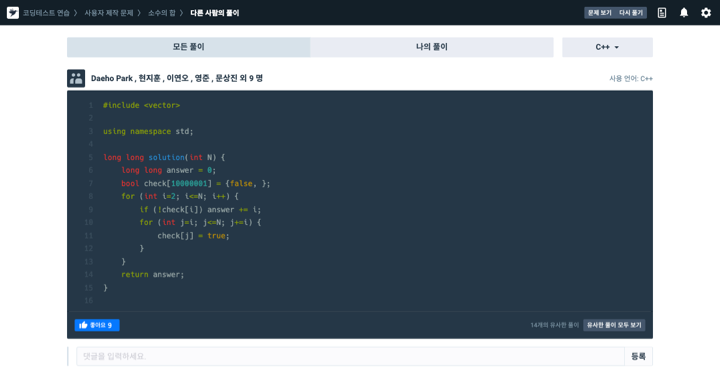
Task: Click 유사한 풀이 모두 보기 button
Action: [x=614, y=325]
